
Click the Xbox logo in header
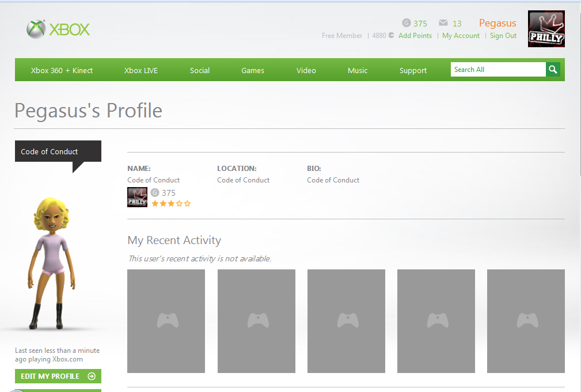pos(58,29)
